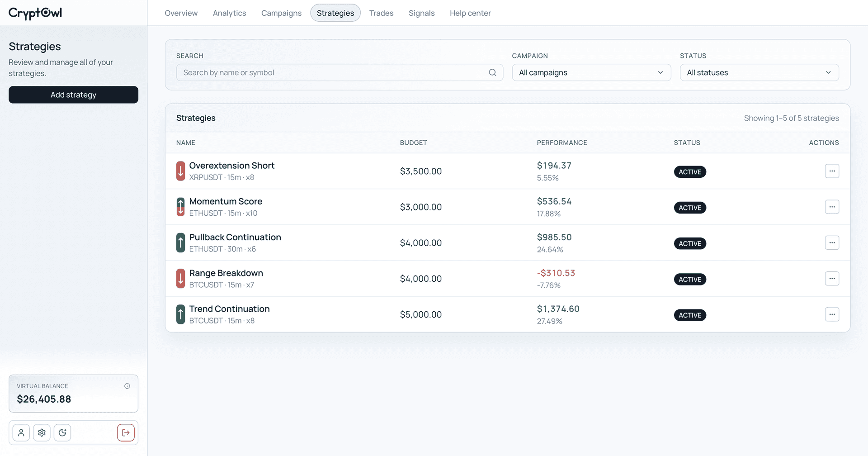
Task: Click ACTIVE badge for Momentum Score
Action: [690, 208]
